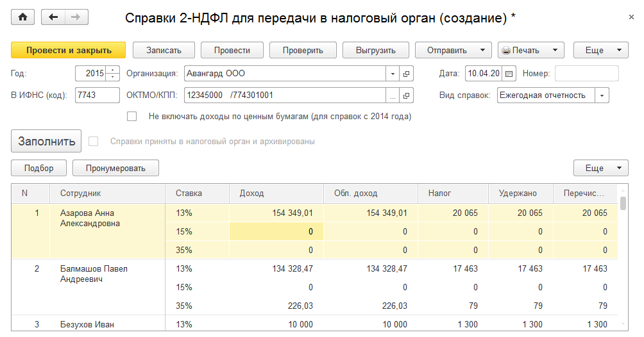Click Налог 1 300 in Безухов's row
This screenshot has height=337, width=644.
(x=453, y=324)
